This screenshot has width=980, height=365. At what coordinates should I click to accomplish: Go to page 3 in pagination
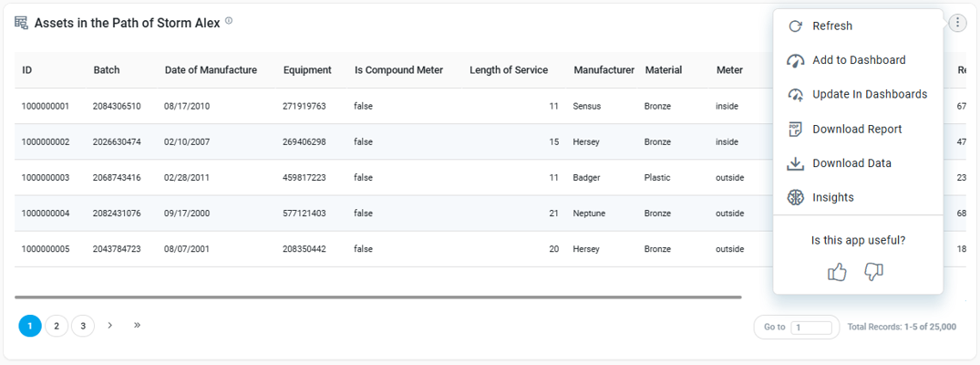82,326
